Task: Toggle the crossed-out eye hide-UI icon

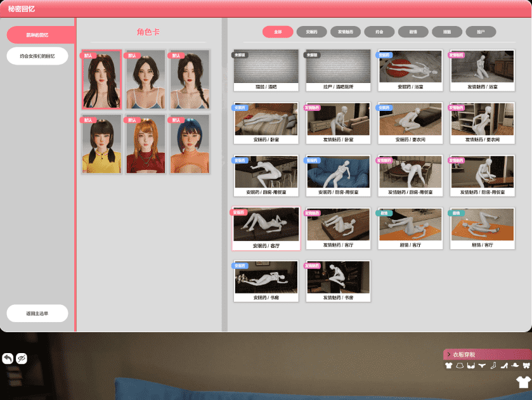Action: coord(22,359)
